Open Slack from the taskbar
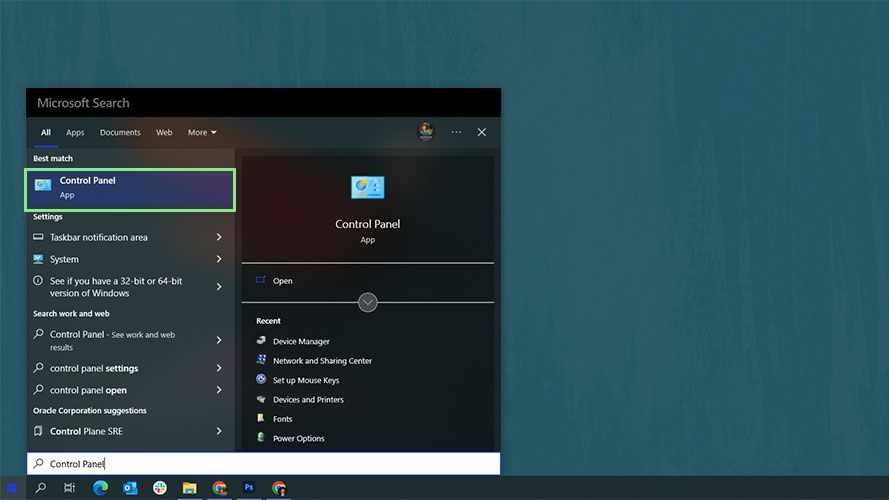889x500 pixels. 160,488
